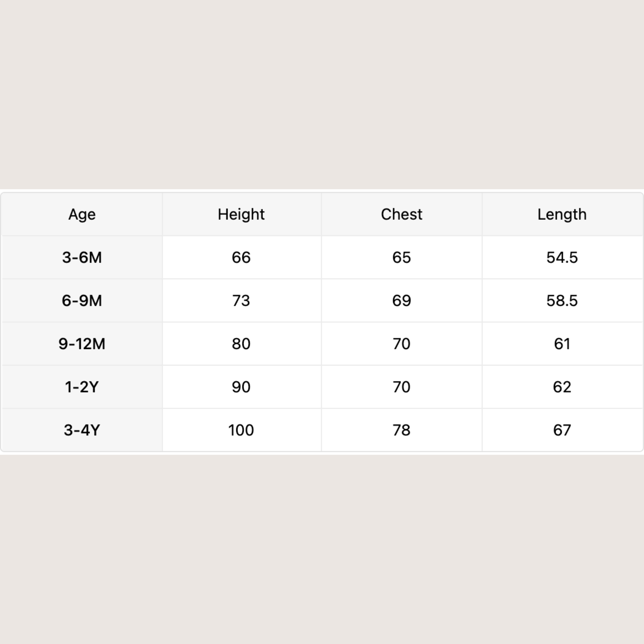The image size is (644, 644).
Task: Click chest value 69 in 6-9M row
Action: tap(401, 301)
